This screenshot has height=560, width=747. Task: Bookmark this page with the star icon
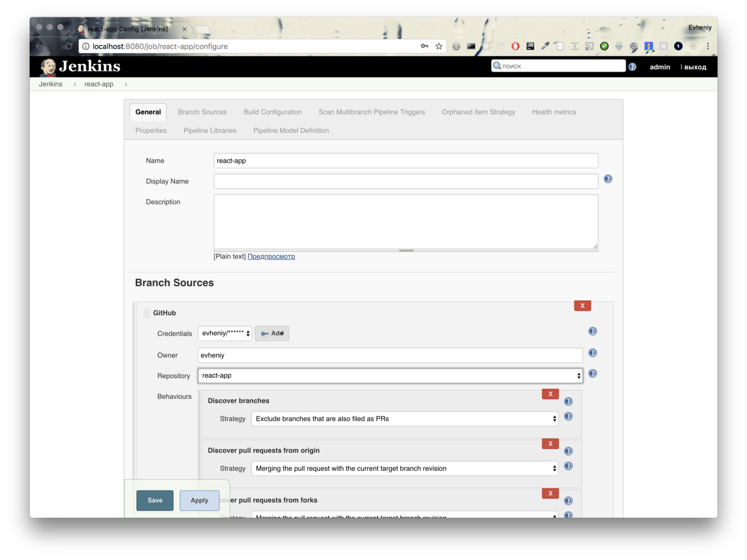coord(439,46)
